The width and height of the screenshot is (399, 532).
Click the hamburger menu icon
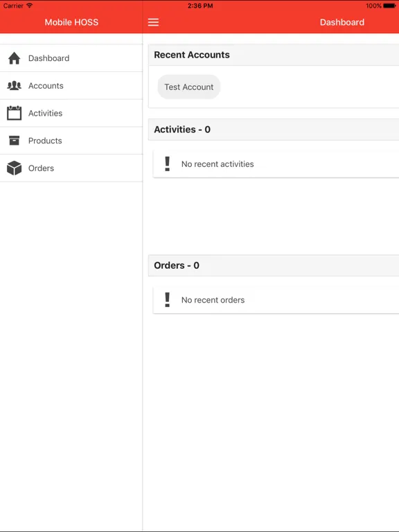tap(153, 22)
